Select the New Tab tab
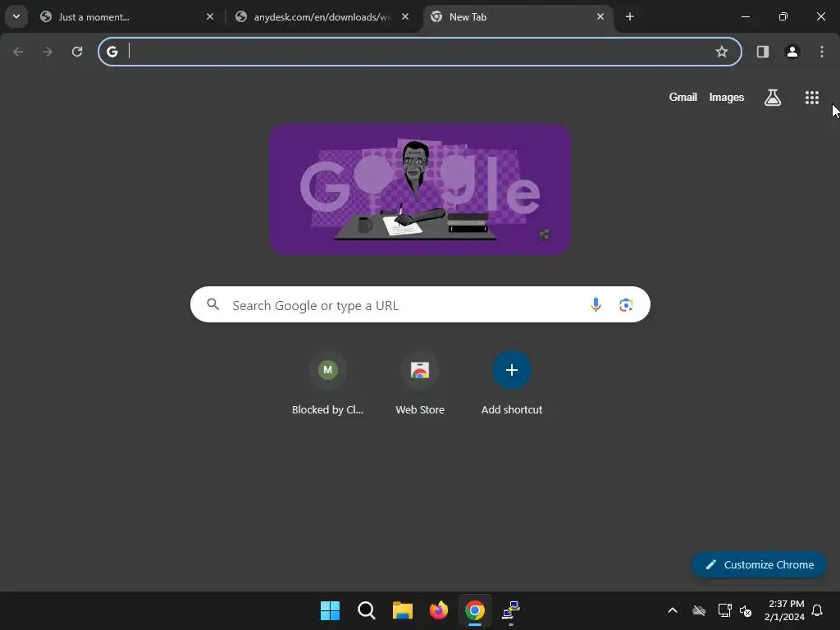Viewport: 840px width, 630px height. point(517,17)
